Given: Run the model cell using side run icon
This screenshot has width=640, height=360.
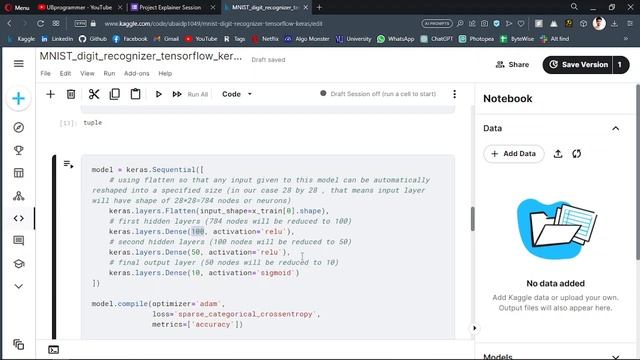Looking at the screenshot, I should [x=68, y=164].
